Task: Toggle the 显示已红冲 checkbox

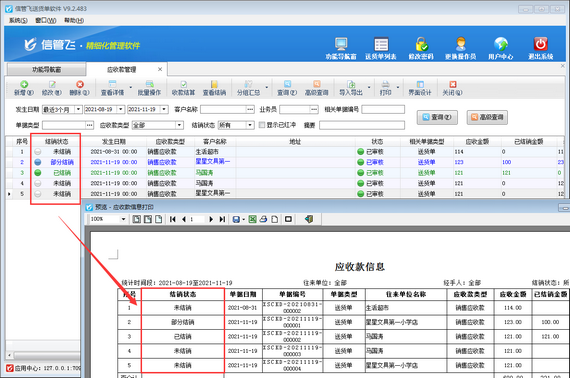Action: point(261,125)
